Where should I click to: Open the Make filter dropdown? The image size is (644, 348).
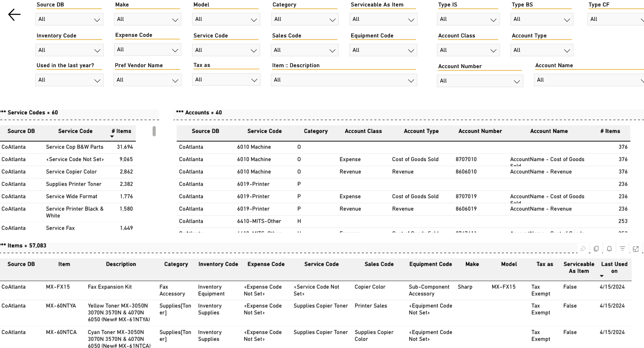(x=148, y=19)
